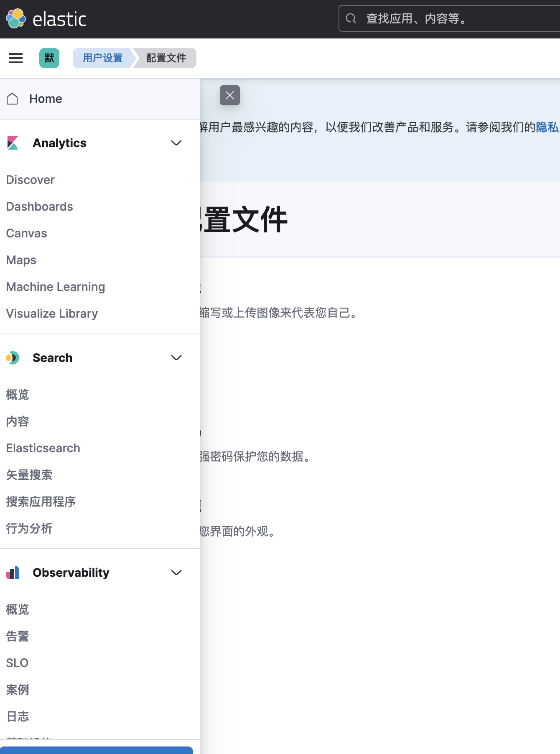Collapse the Analytics section chevron
This screenshot has height=754, width=560.
176,143
